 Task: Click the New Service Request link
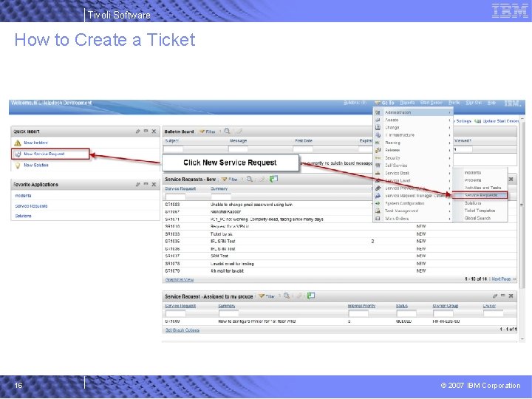coord(44,154)
